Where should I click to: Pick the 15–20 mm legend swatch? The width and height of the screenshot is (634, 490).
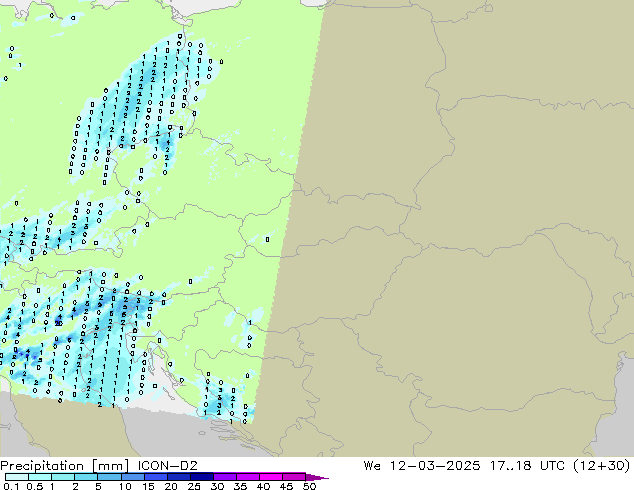click(155, 477)
